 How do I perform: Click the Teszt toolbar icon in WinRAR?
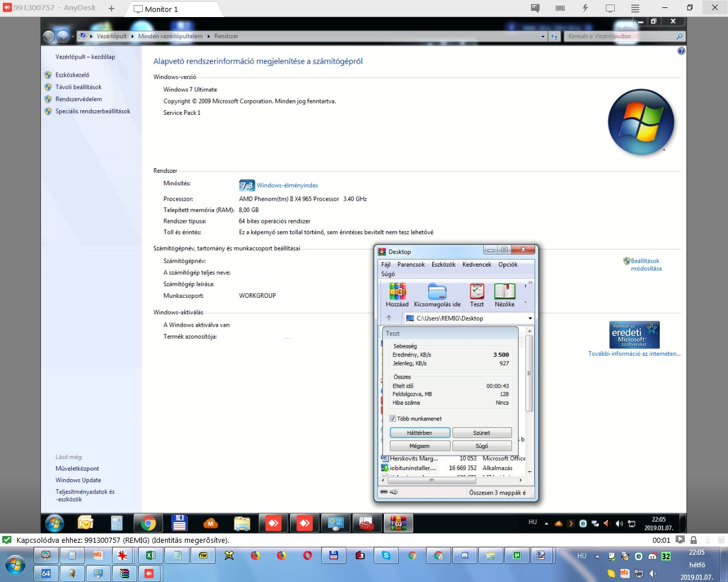[477, 295]
